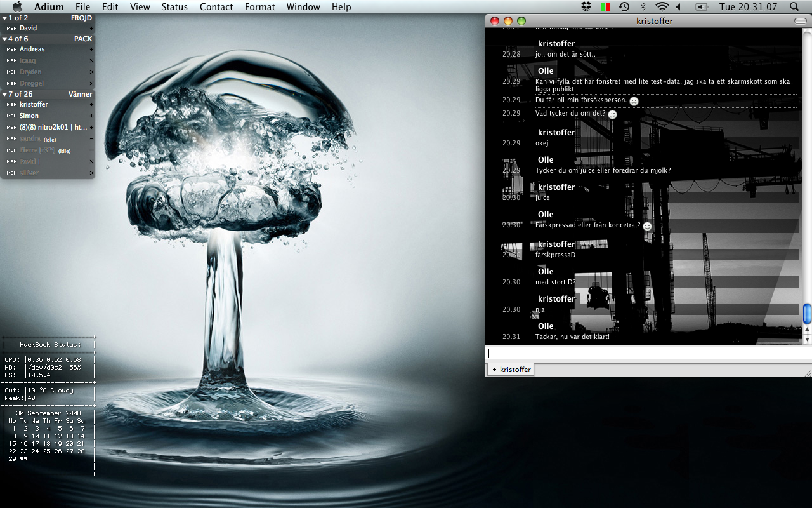Screen dimensions: 812x508
Task: Click the MSN icon beside Andreas
Action: [12, 50]
